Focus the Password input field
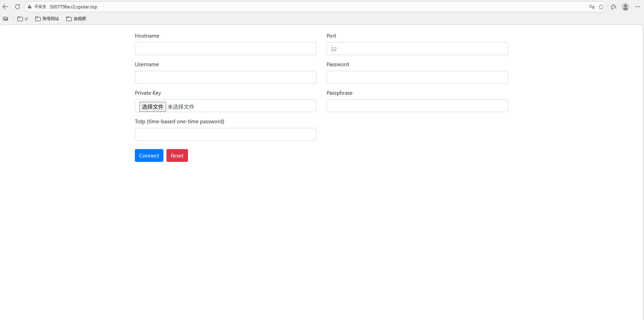 417,77
